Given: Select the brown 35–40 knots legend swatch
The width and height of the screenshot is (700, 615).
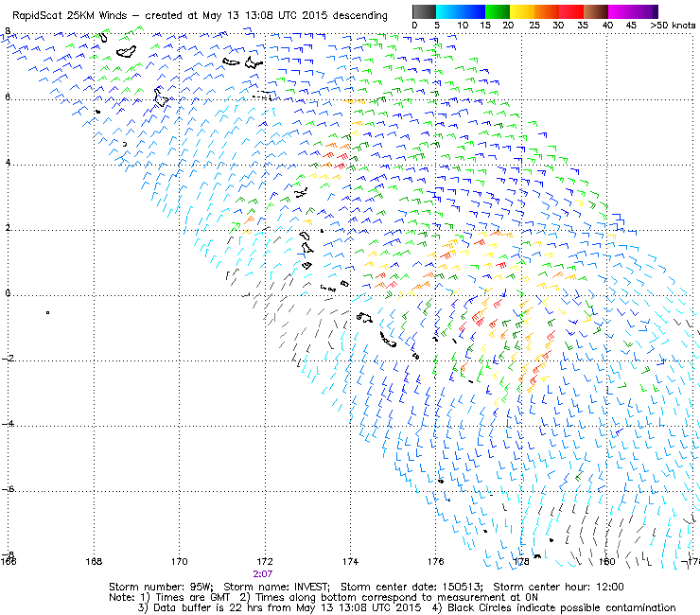Looking at the screenshot, I should pyautogui.click(x=596, y=11).
